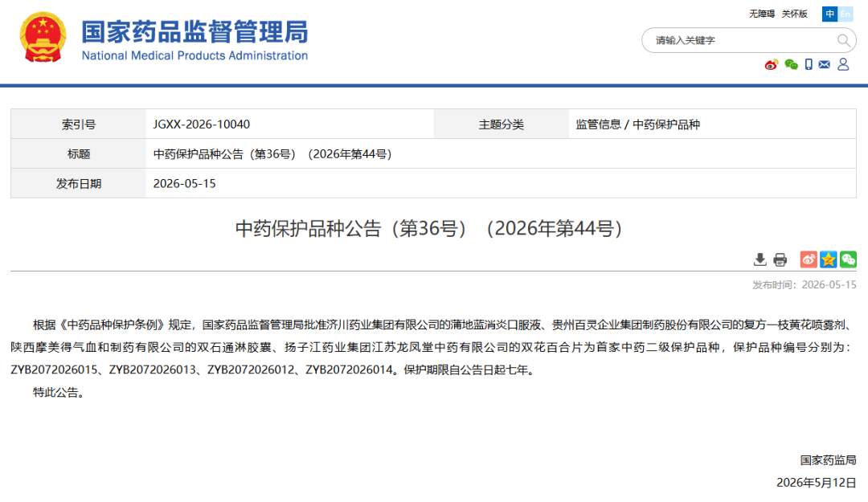Click the 标题 label cell
This screenshot has height=502, width=868.
pyautogui.click(x=79, y=154)
